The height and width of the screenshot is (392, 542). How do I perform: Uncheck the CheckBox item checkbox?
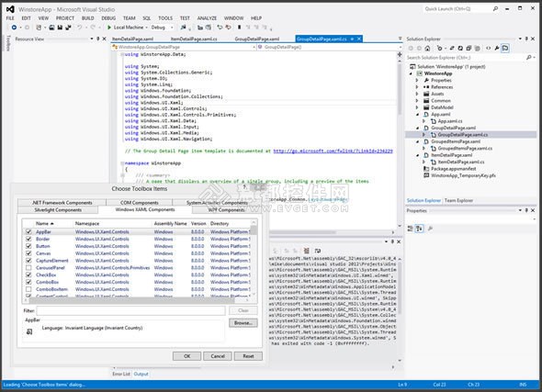coord(28,274)
